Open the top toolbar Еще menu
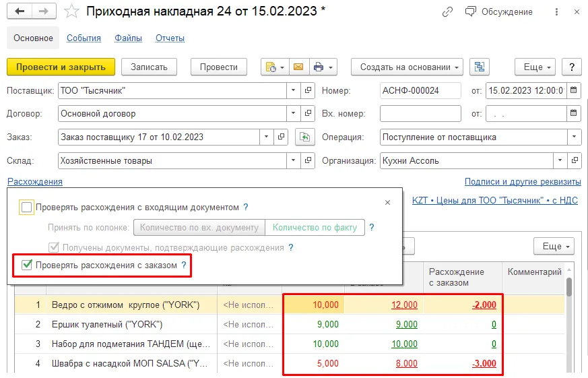Screen dimensions: 588x378 (535, 67)
